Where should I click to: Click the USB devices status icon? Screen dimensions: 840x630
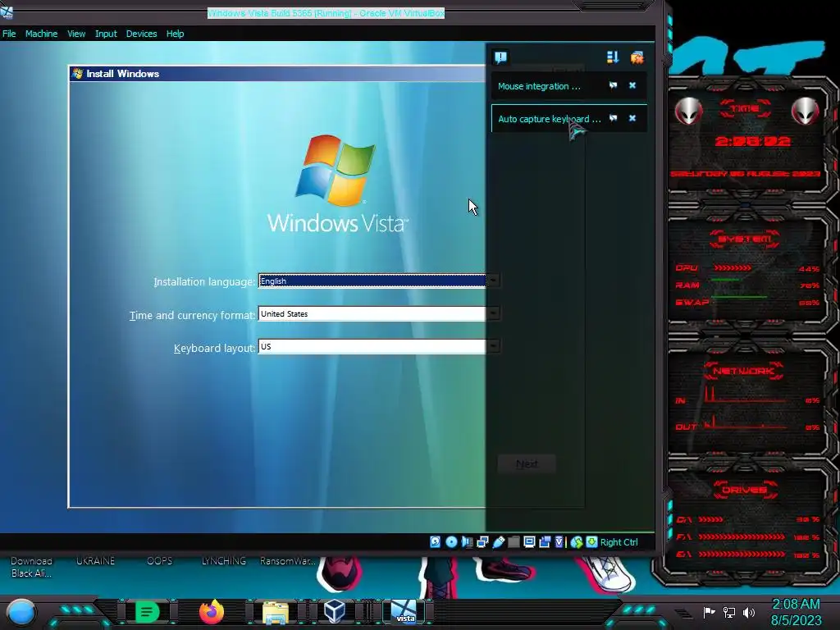point(498,542)
